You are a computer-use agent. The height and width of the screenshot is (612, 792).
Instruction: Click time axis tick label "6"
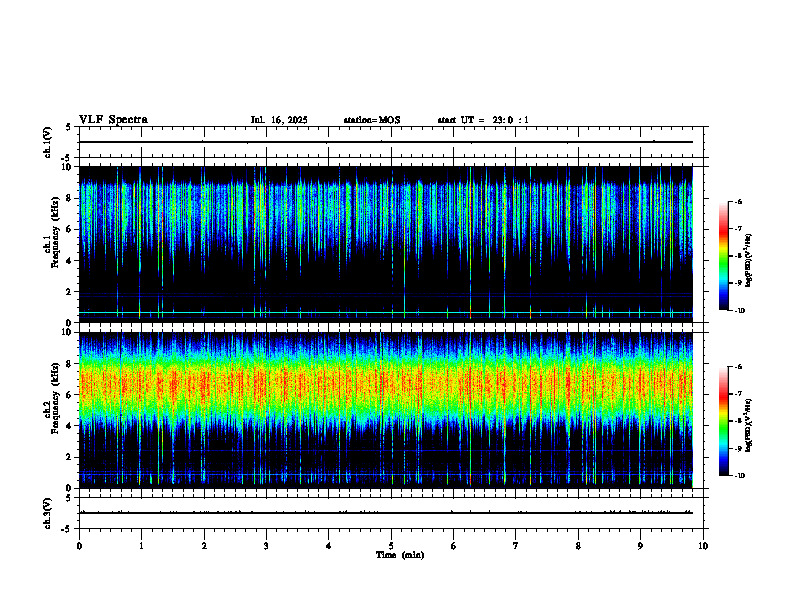tap(454, 546)
